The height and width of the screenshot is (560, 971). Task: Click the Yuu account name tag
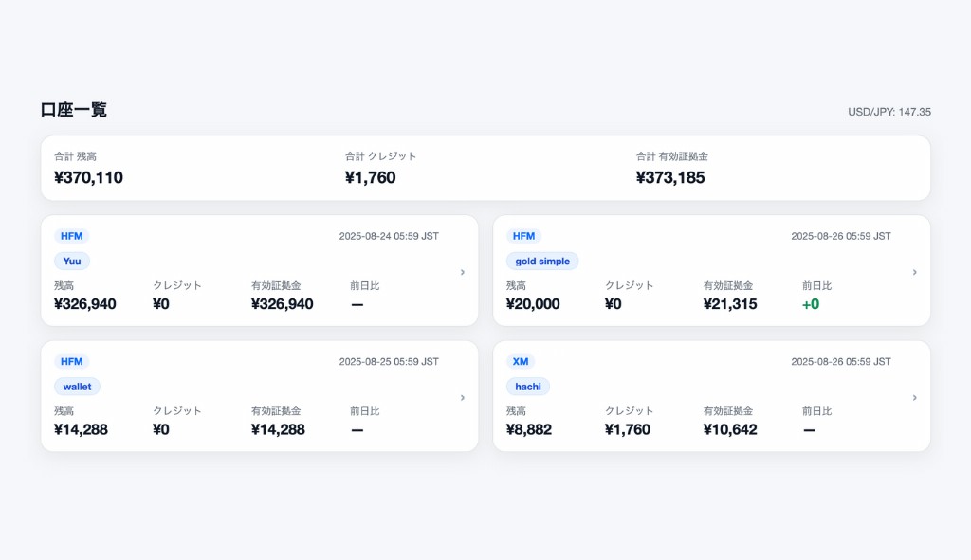(72, 261)
